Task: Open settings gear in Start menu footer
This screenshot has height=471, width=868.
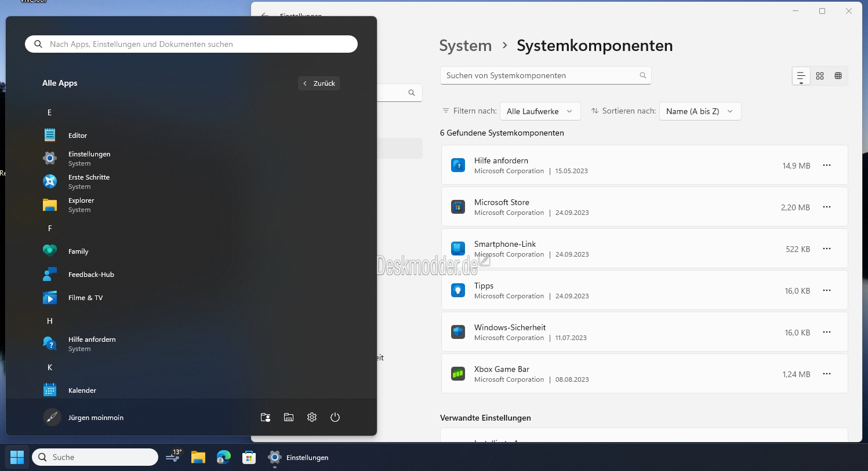Action: click(x=312, y=417)
